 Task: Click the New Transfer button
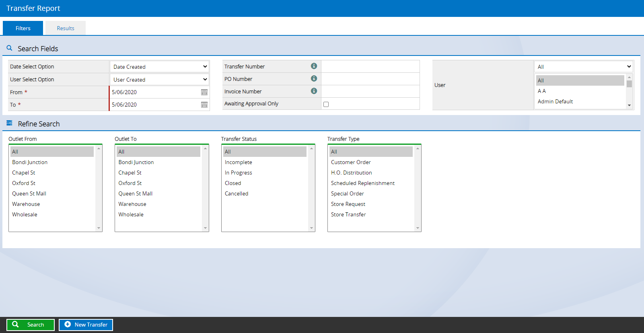click(x=86, y=325)
